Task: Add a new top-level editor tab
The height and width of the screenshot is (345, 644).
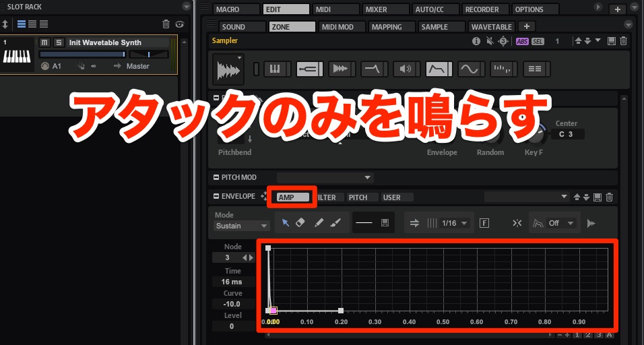Action: (x=617, y=9)
